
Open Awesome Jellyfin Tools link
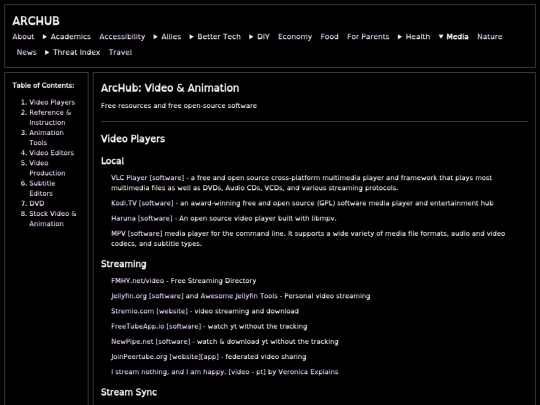[x=239, y=296]
